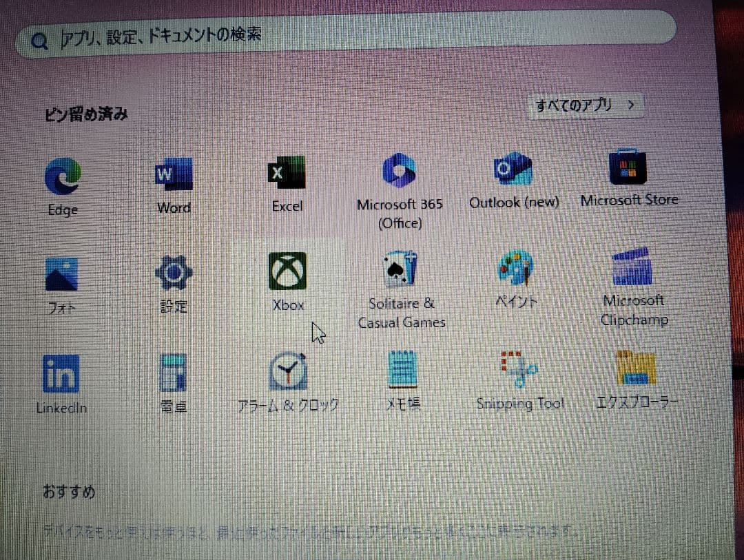Open 設定 (Settings)
The image size is (744, 560).
pyautogui.click(x=173, y=271)
